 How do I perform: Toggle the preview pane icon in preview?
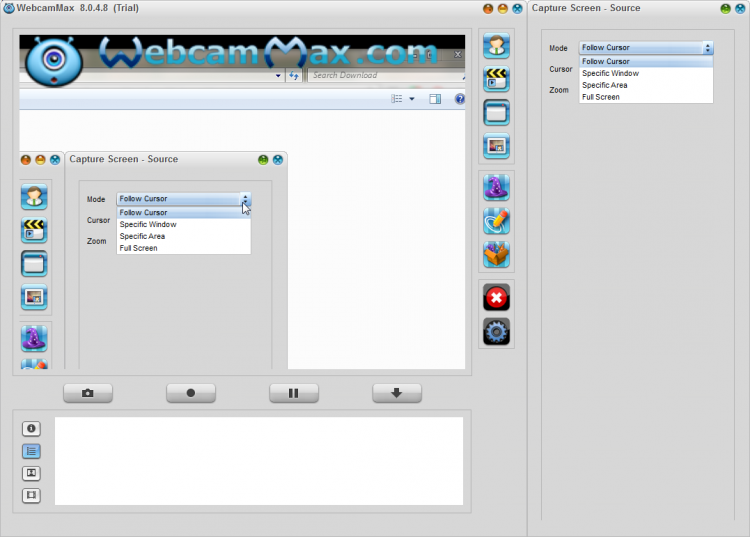(435, 99)
